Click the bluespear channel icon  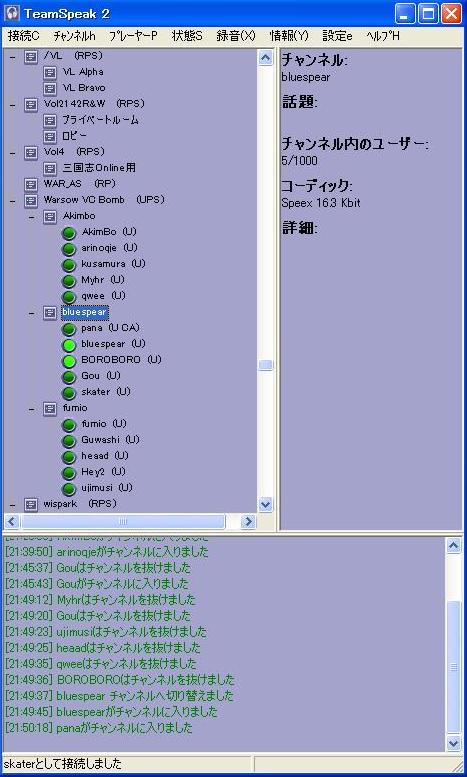[x=50, y=313]
